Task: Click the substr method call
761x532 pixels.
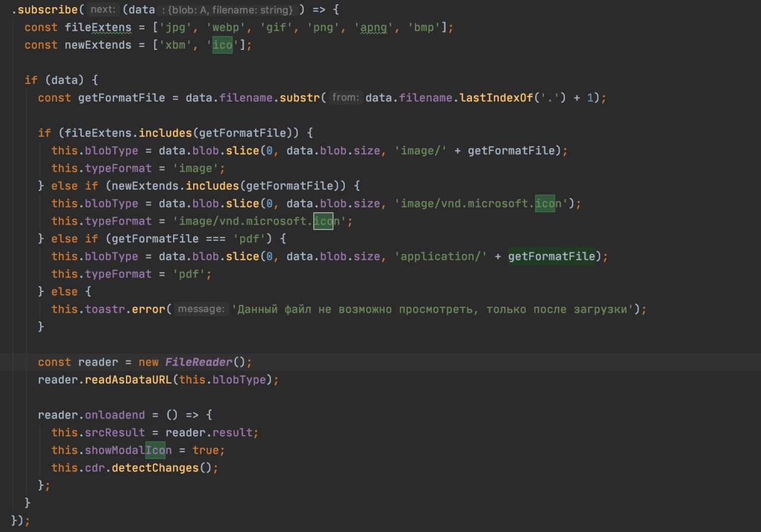Action: coord(300,98)
